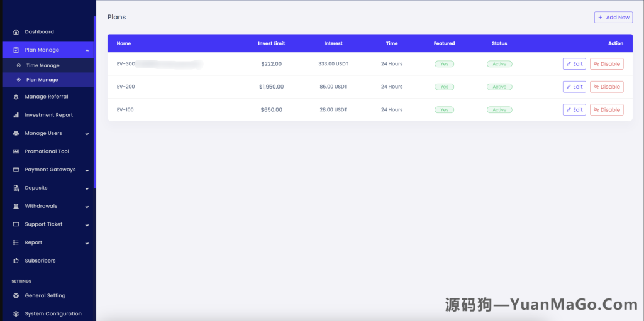Click the 333.00 USDT interest value
644x321 pixels.
point(333,64)
